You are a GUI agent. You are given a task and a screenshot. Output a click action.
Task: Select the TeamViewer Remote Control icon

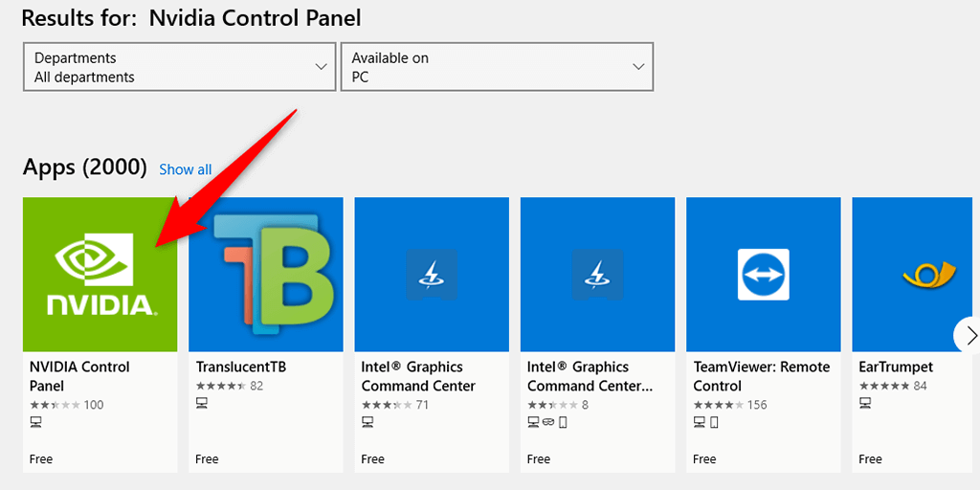click(764, 275)
